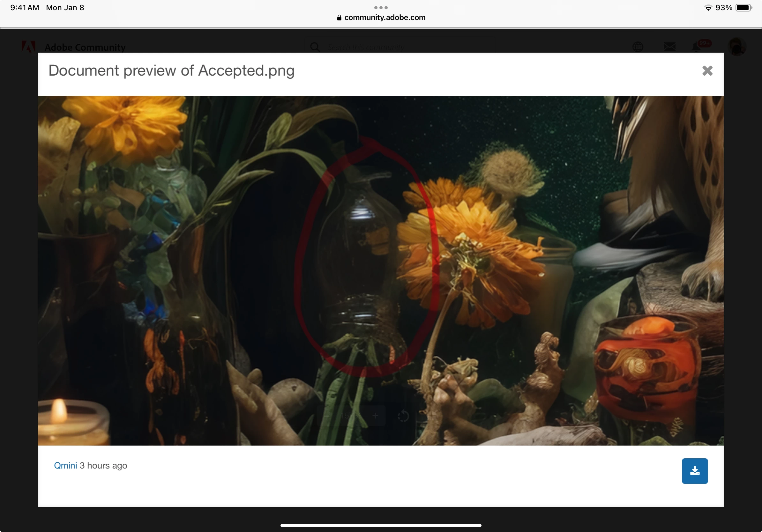Tap the home indicator bar at bottom
Viewport: 762px width, 532px height.
tap(381, 525)
